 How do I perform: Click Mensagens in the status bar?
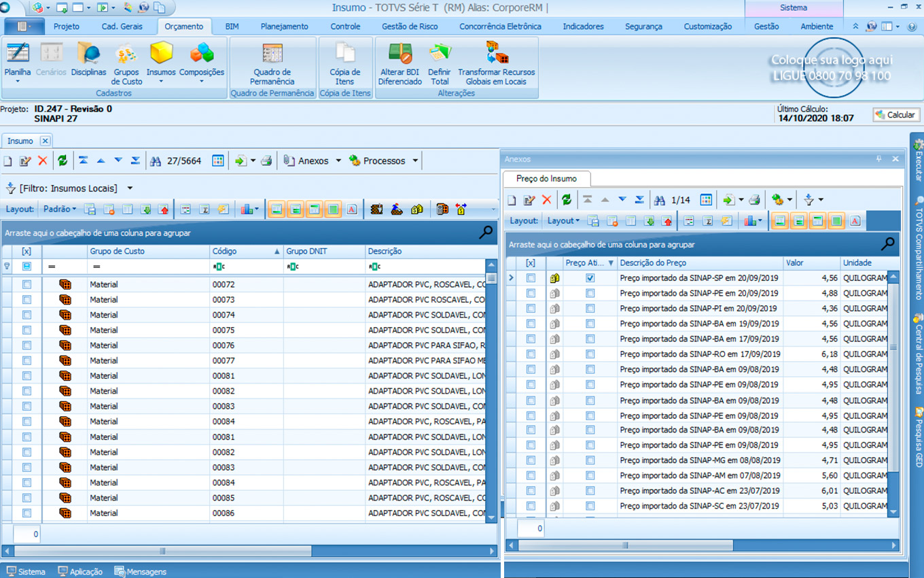141,572
